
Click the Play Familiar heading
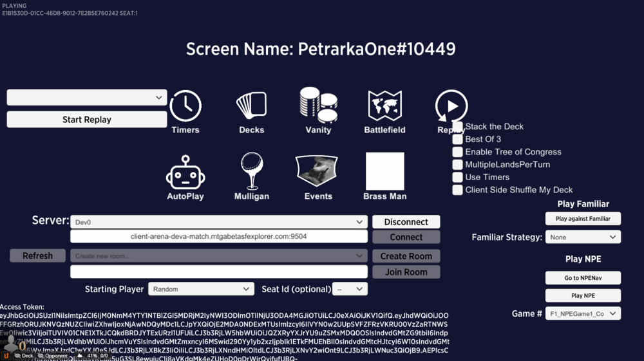583,204
